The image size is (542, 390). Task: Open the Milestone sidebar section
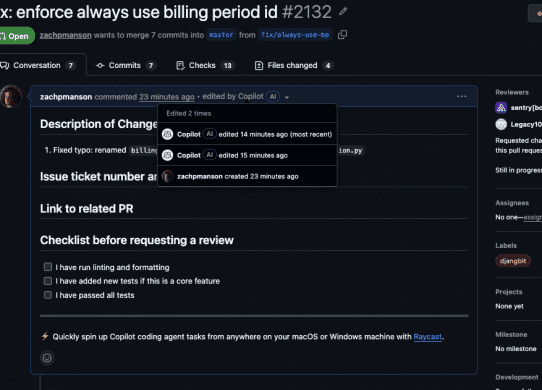point(511,335)
